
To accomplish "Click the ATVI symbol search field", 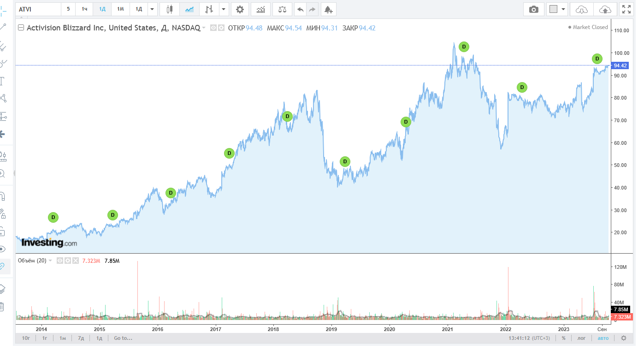I will click(38, 9).
